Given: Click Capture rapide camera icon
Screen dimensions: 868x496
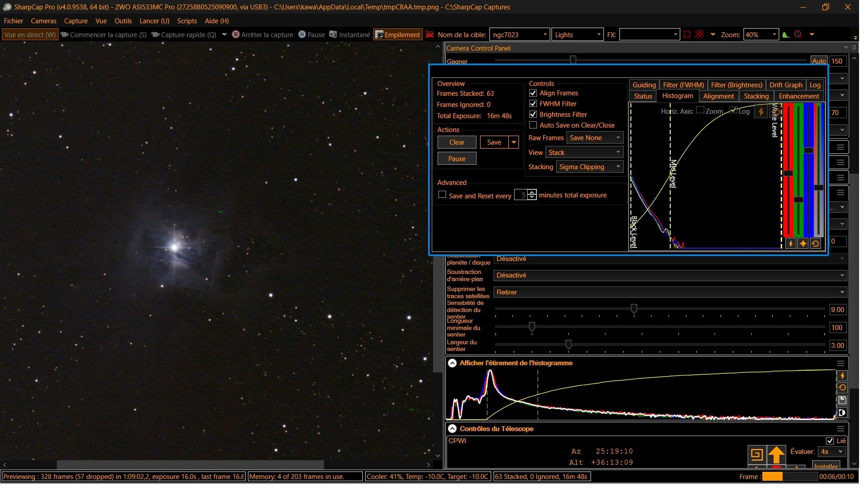Looking at the screenshot, I should pos(155,34).
